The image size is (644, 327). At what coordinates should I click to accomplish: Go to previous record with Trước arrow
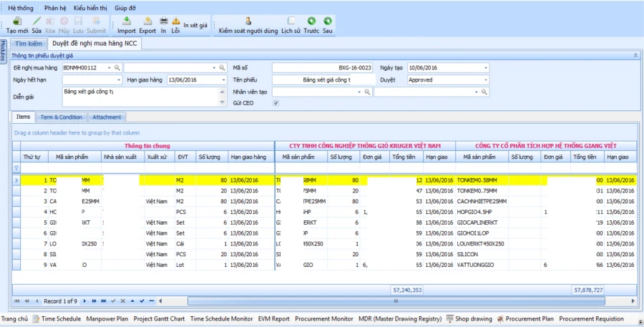311,21
